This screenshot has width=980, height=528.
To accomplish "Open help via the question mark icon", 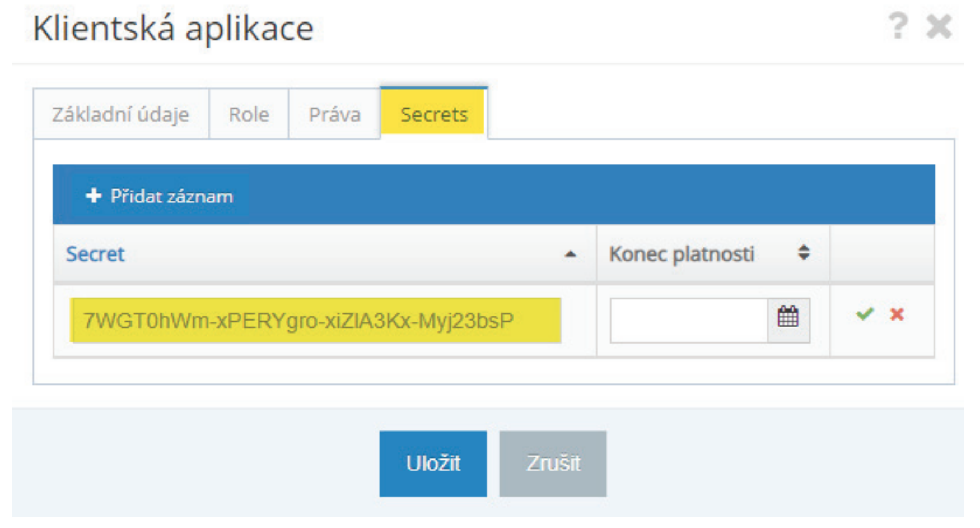I will click(x=898, y=26).
